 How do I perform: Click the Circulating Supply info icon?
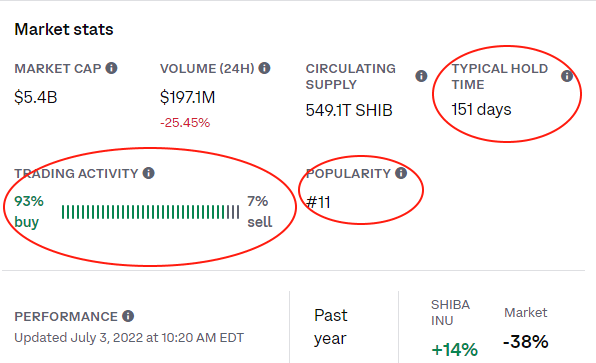[421, 76]
